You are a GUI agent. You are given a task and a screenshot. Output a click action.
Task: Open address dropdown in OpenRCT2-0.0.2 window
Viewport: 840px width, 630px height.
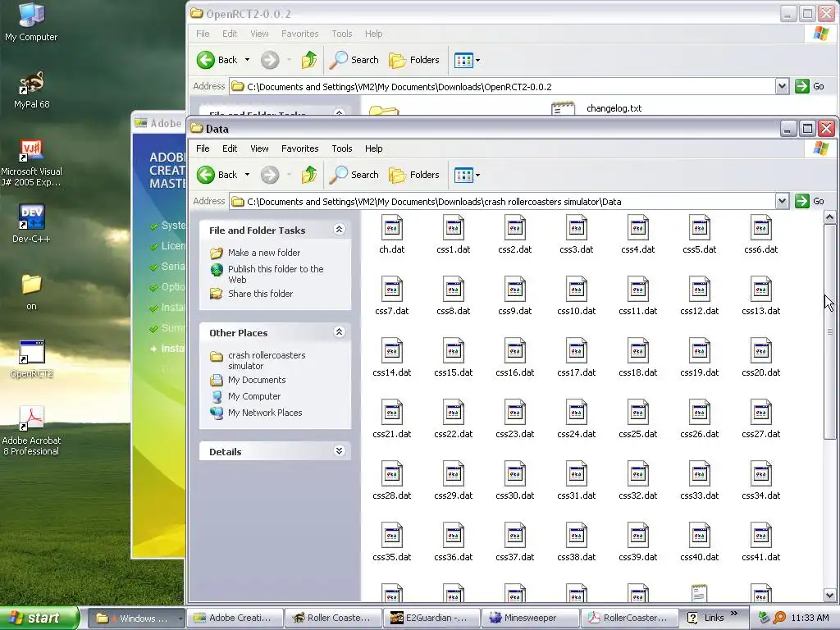point(782,86)
